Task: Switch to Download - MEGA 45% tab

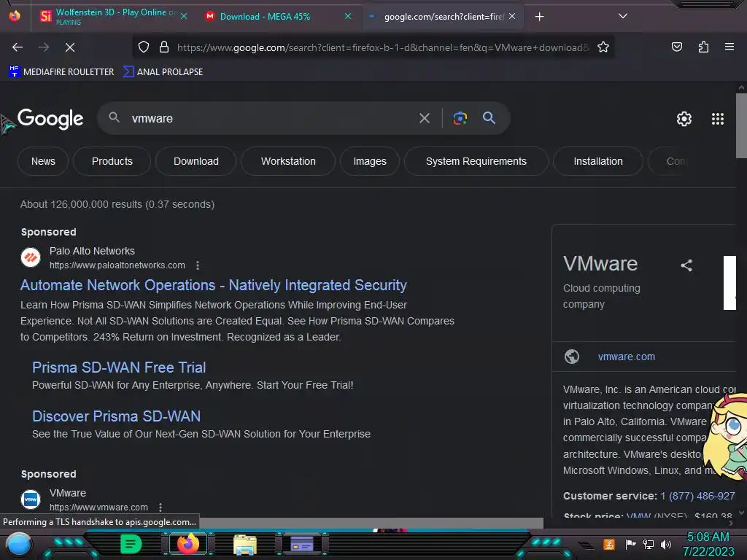Action: [x=279, y=17]
